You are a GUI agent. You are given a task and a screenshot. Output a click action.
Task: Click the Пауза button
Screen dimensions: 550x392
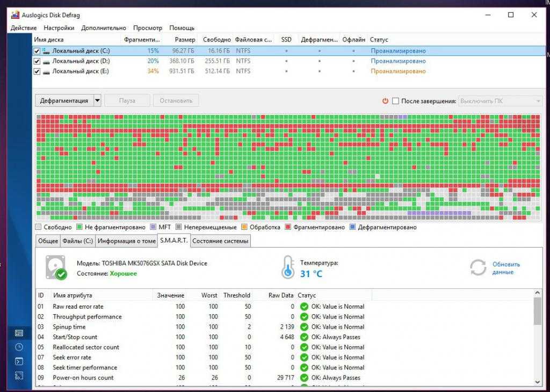point(127,100)
